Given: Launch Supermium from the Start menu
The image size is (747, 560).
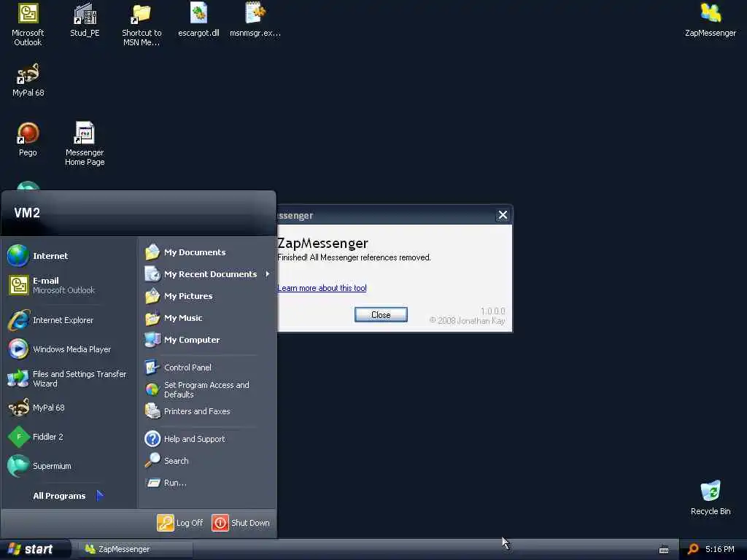Looking at the screenshot, I should 69,466.
